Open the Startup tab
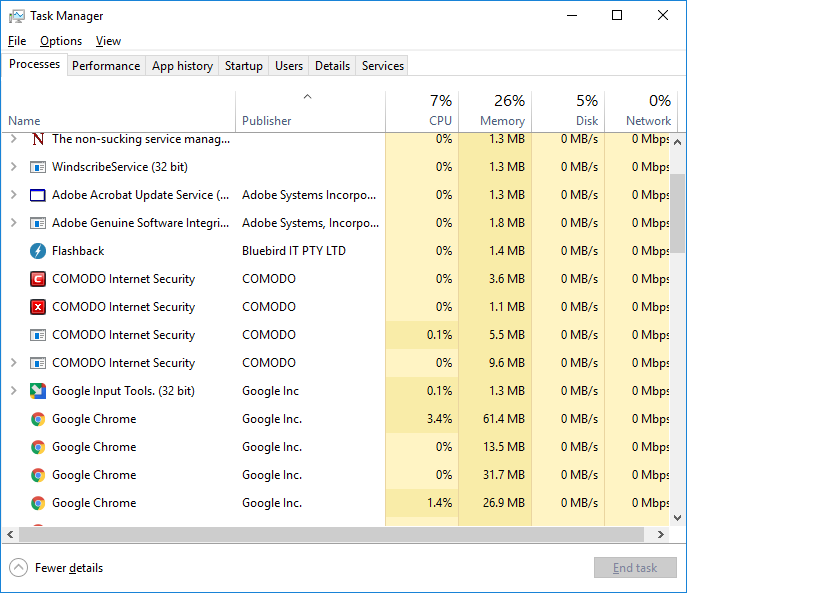 pos(244,66)
